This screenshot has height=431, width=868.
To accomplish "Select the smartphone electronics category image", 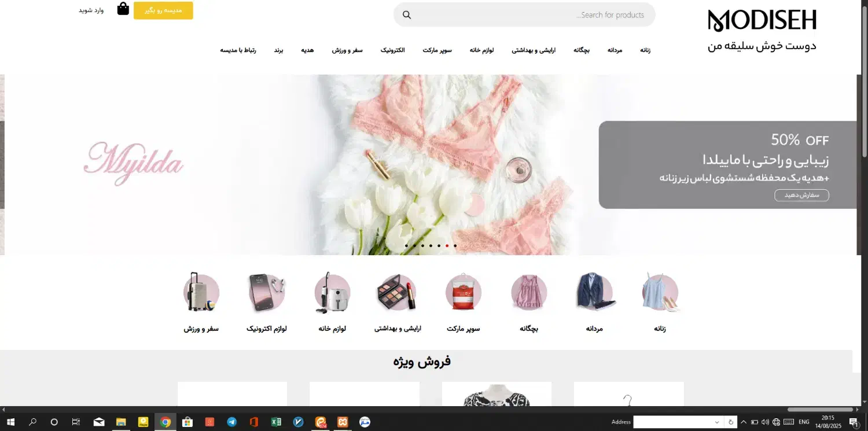I will (266, 292).
